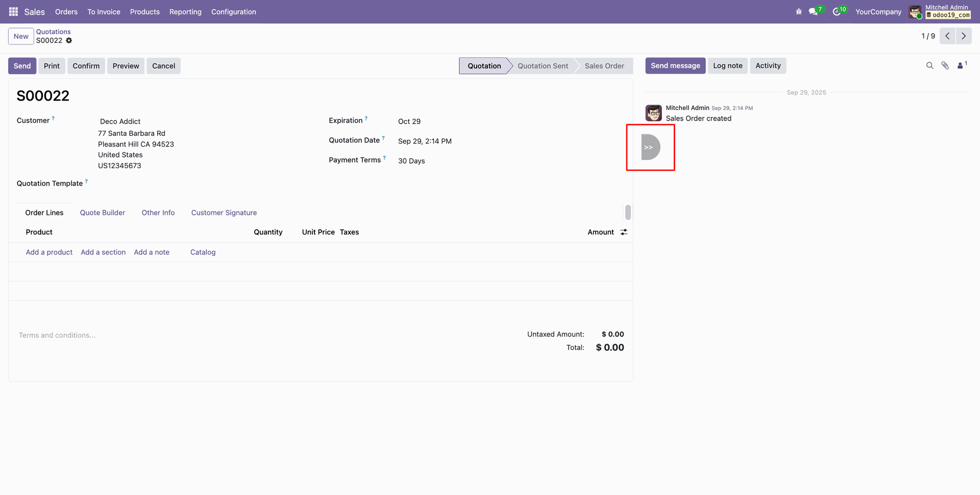This screenshot has height=495, width=980.
Task: Go to the next record arrow
Action: [x=963, y=36]
